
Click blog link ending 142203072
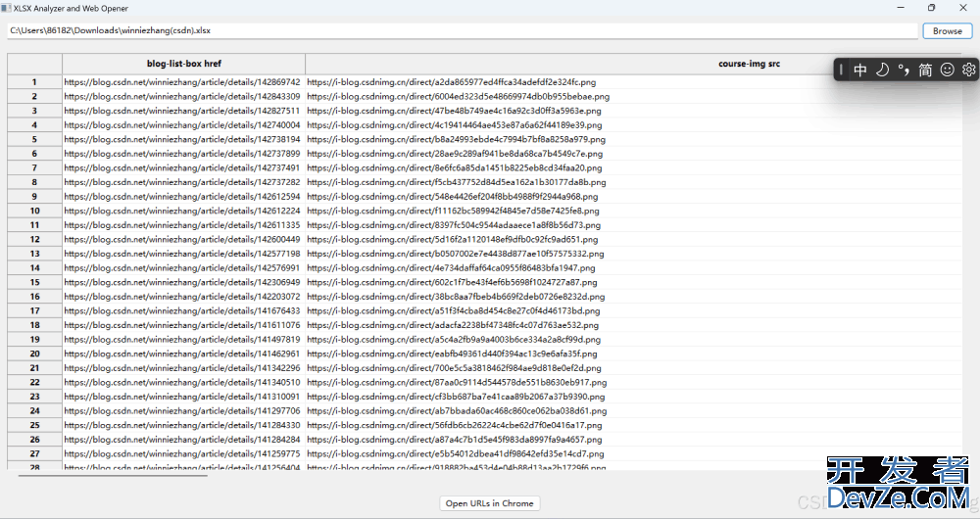click(x=182, y=297)
